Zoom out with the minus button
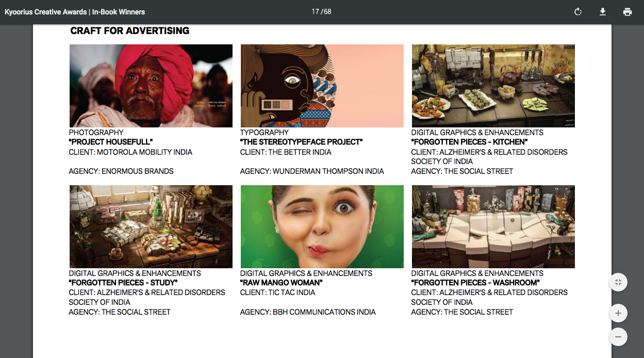The width and height of the screenshot is (644, 358). point(618,337)
